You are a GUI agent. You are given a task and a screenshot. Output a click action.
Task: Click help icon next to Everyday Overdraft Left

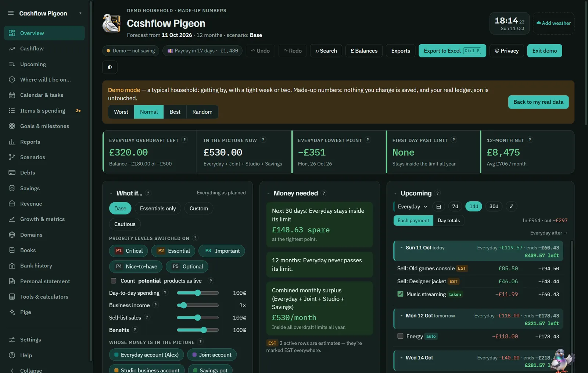185,140
